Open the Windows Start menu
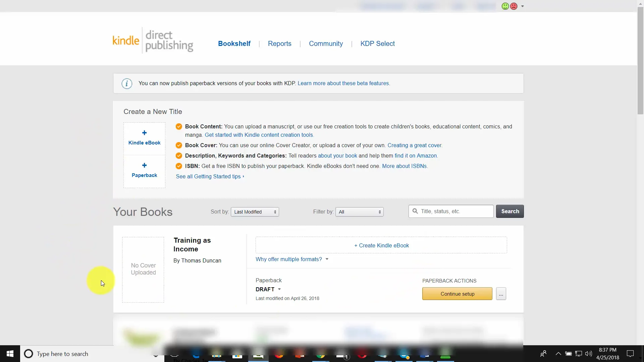The image size is (644, 362). pos(10,354)
